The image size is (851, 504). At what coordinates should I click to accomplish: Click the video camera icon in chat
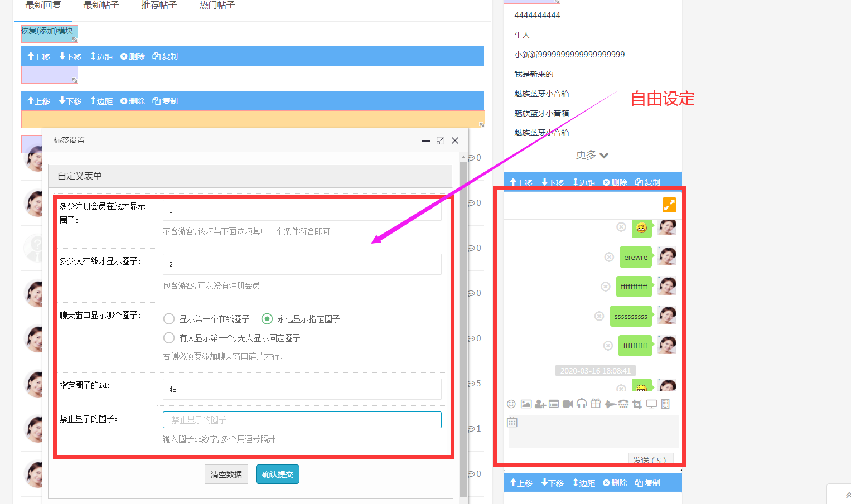click(568, 404)
